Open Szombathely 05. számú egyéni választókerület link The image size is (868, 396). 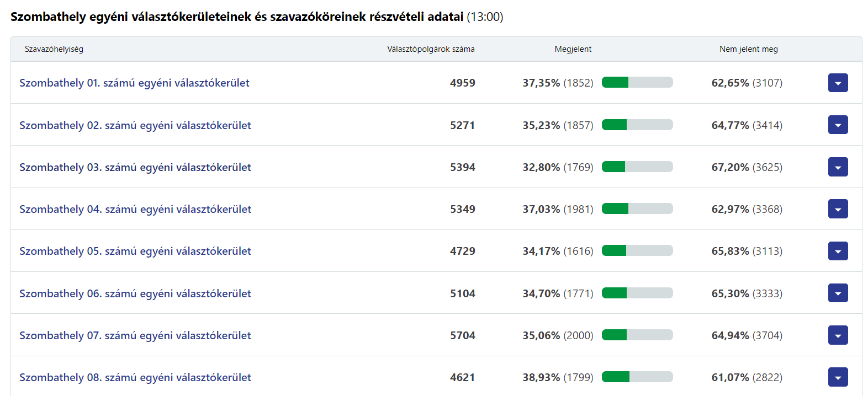point(135,251)
